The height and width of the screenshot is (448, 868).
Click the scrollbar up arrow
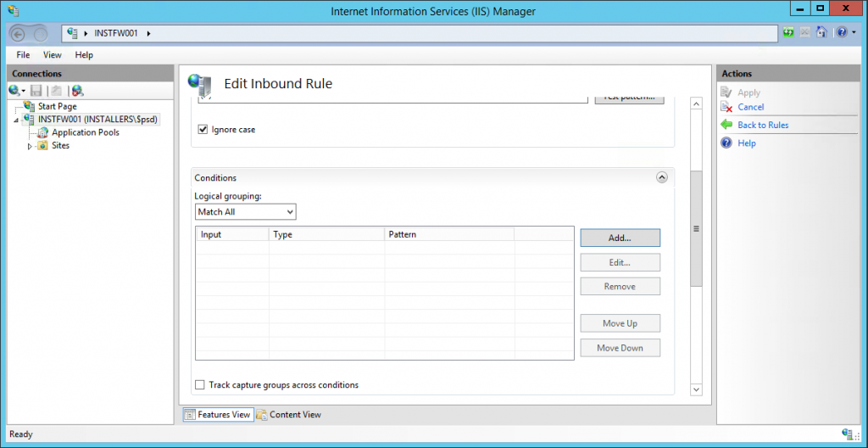click(697, 104)
